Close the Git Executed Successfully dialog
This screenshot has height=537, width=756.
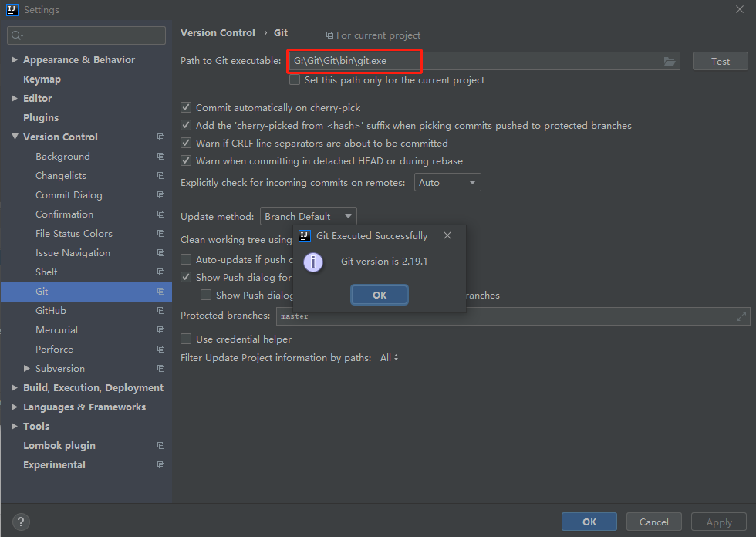447,235
